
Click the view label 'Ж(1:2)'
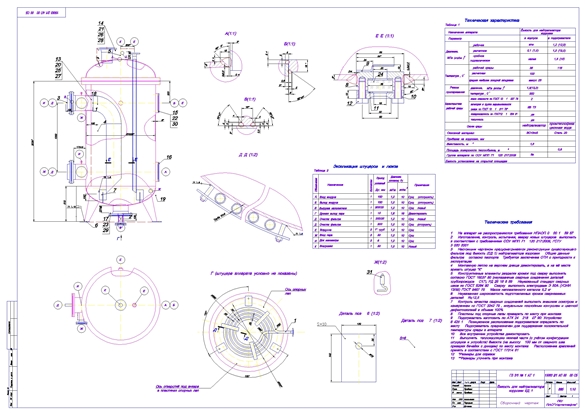point(380,262)
